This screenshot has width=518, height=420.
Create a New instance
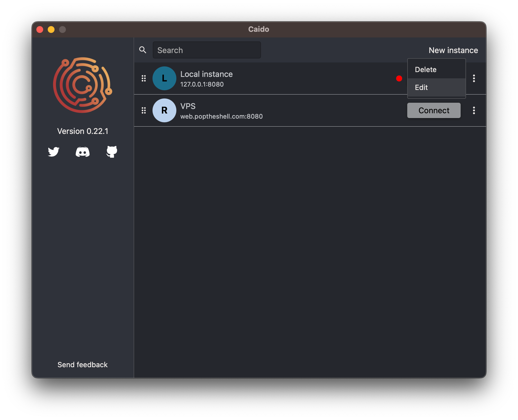coord(453,50)
